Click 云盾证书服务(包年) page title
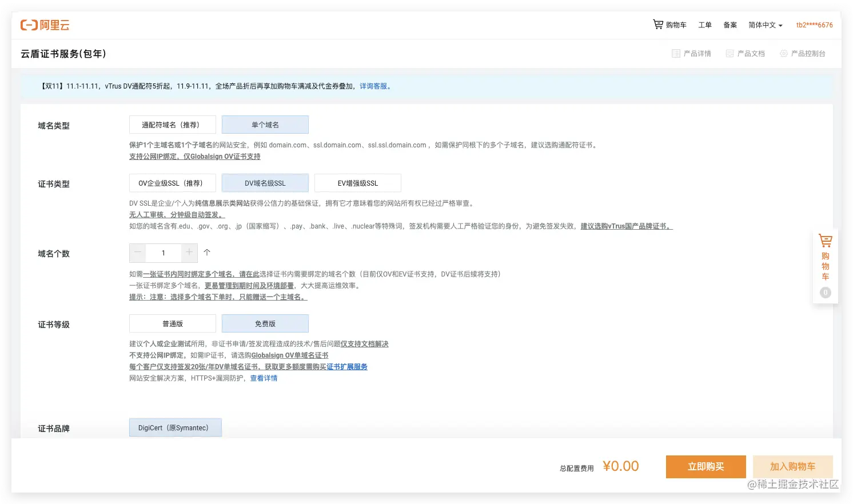853x504 pixels. click(63, 54)
